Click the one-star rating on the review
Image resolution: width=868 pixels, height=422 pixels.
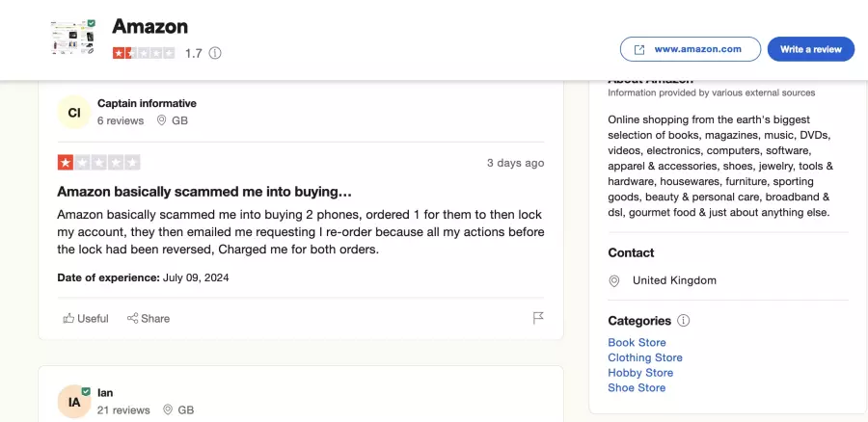pyautogui.click(x=98, y=163)
